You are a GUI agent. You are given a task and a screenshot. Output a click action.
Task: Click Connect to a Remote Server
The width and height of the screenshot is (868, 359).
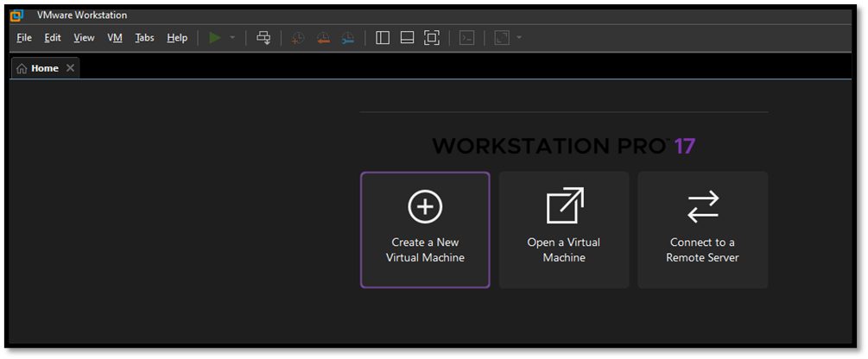[702, 230]
